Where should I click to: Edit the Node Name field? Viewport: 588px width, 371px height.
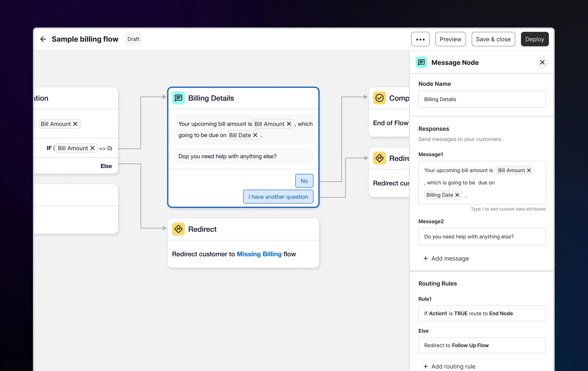[482, 99]
